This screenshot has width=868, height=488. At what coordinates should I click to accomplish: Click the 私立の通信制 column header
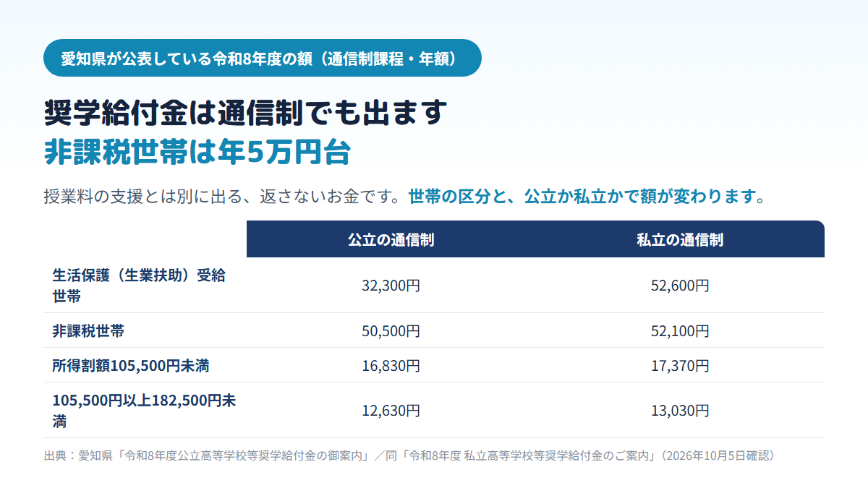[x=680, y=240]
